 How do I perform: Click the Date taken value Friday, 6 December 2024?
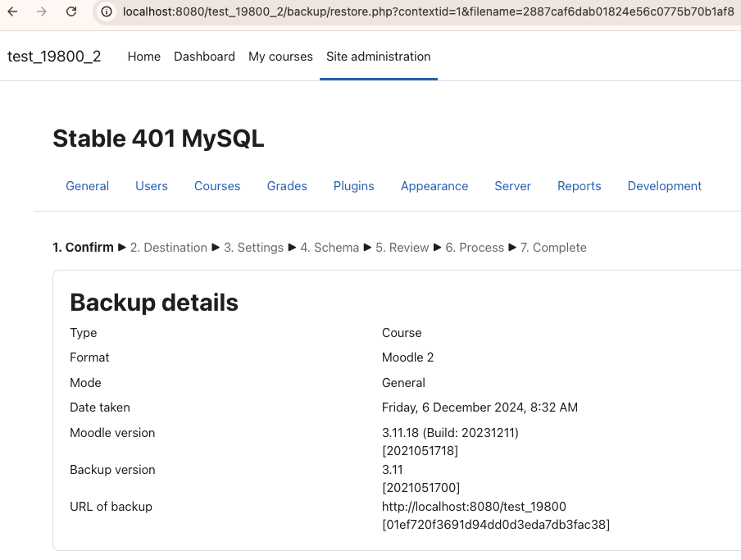click(480, 407)
